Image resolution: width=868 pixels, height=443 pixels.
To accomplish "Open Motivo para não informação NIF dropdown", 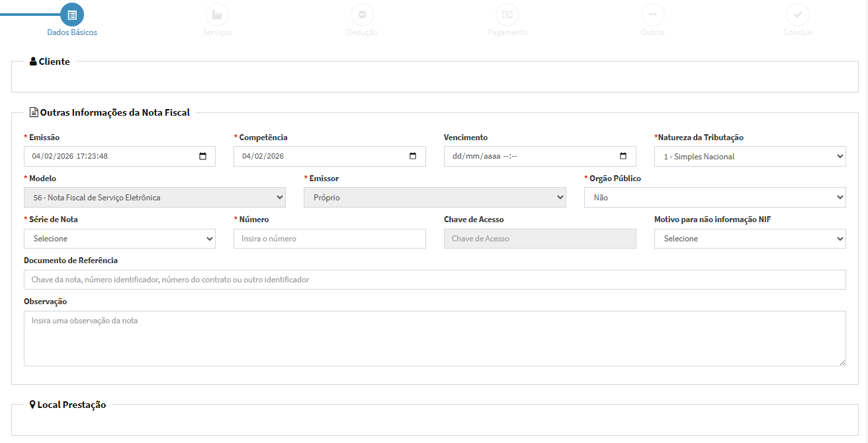I will click(x=750, y=239).
